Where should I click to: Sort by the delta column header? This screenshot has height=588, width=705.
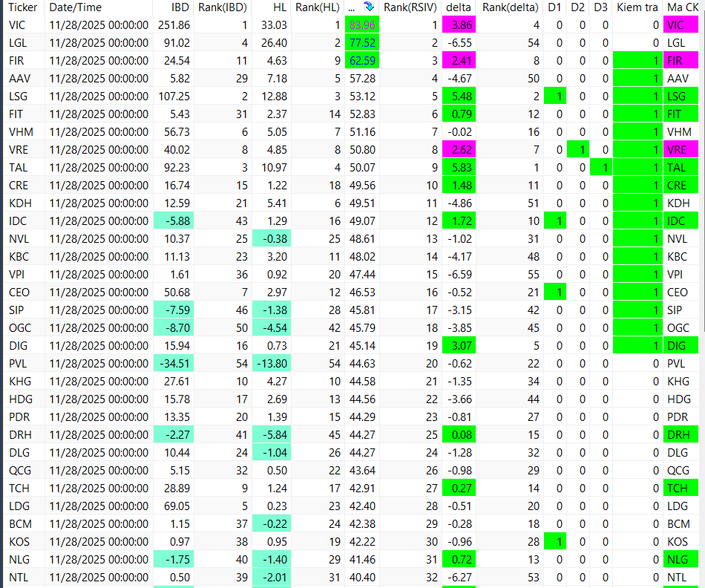pos(459,7)
